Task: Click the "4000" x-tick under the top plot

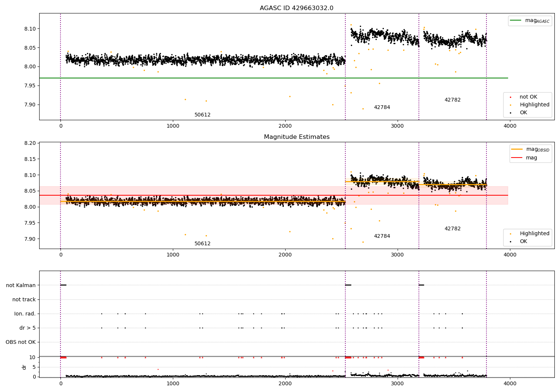Action: click(510, 126)
